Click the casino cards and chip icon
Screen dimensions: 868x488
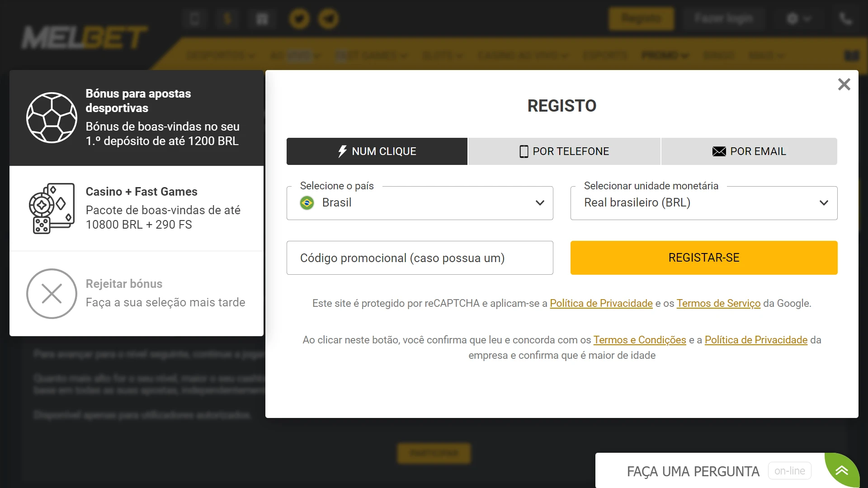coord(52,208)
